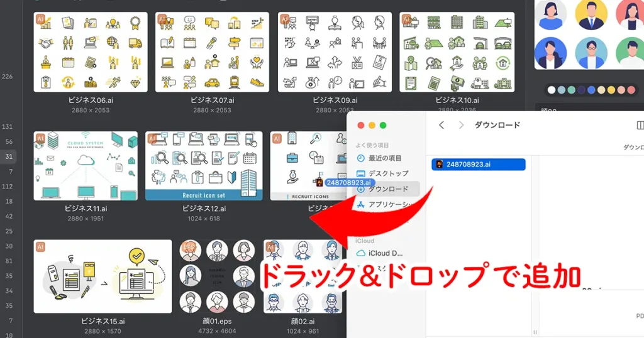Click the Finder view mode icon
Screen dimensions: 644x338
(640, 125)
